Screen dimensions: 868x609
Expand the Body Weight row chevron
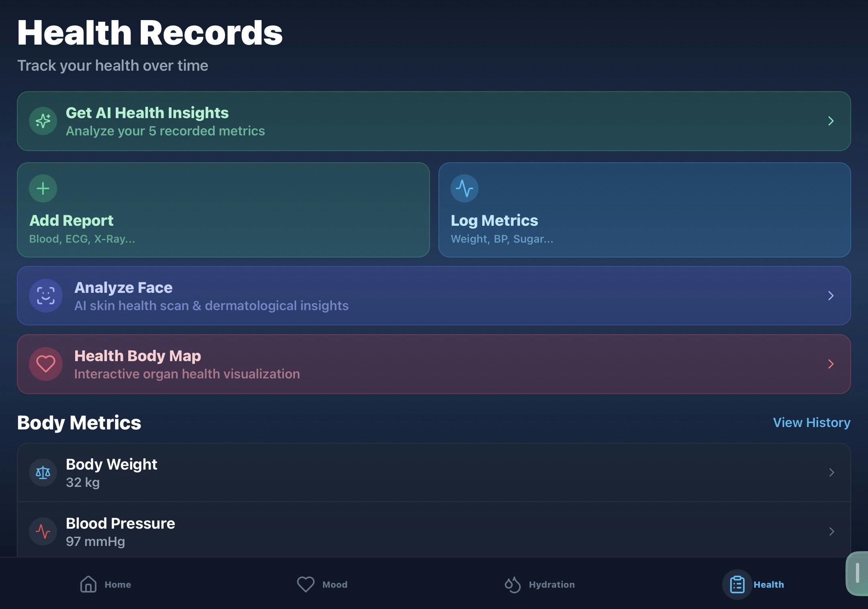click(831, 472)
